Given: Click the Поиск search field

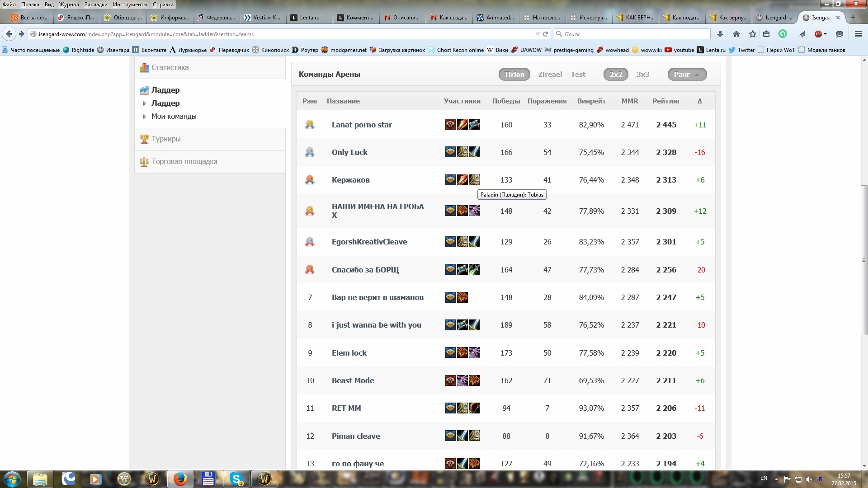Looking at the screenshot, I should tap(633, 34).
